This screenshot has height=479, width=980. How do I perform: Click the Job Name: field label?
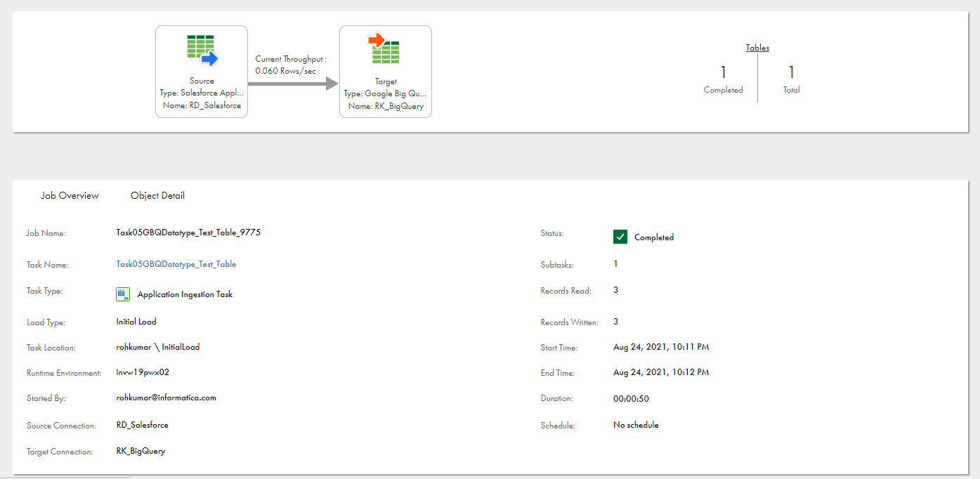tap(46, 233)
